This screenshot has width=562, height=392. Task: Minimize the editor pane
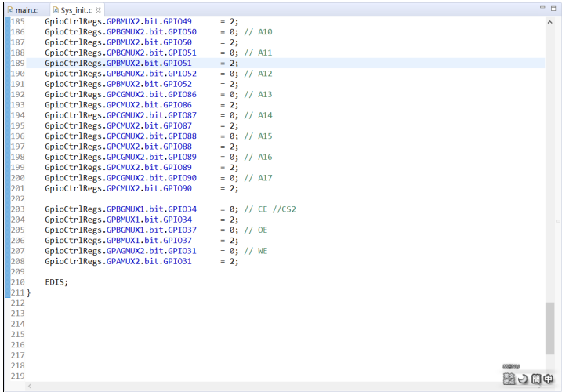[542, 8]
